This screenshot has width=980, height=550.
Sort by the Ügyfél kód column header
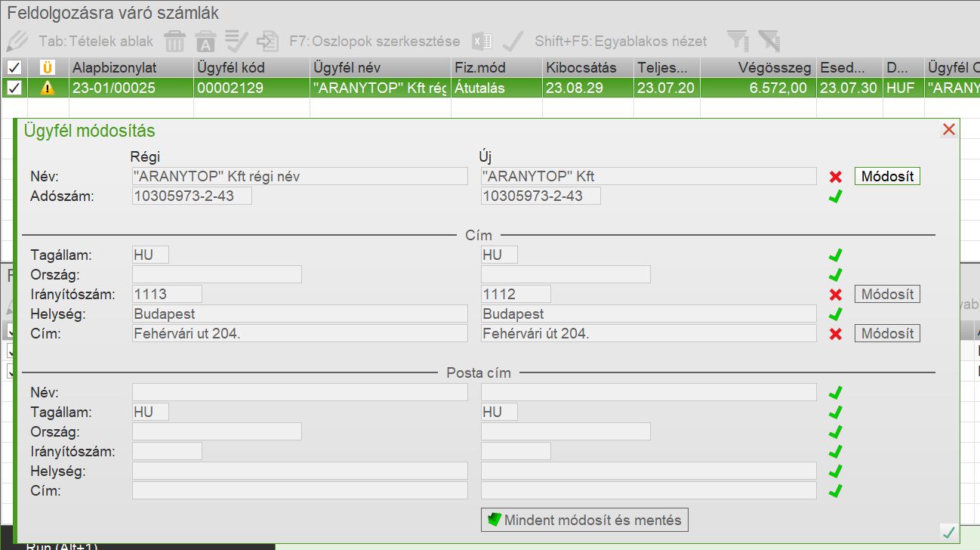click(x=251, y=67)
